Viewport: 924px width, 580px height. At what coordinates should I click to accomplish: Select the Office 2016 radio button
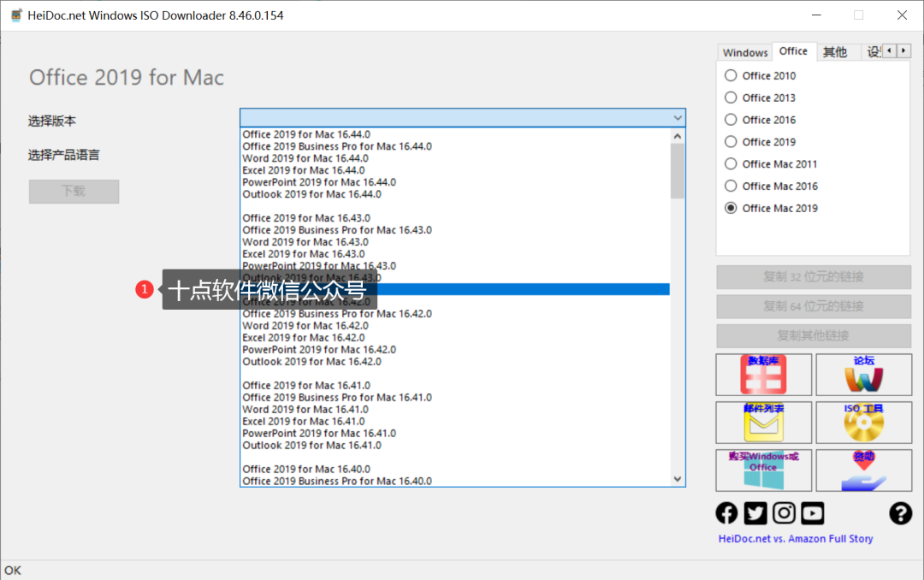click(x=731, y=120)
